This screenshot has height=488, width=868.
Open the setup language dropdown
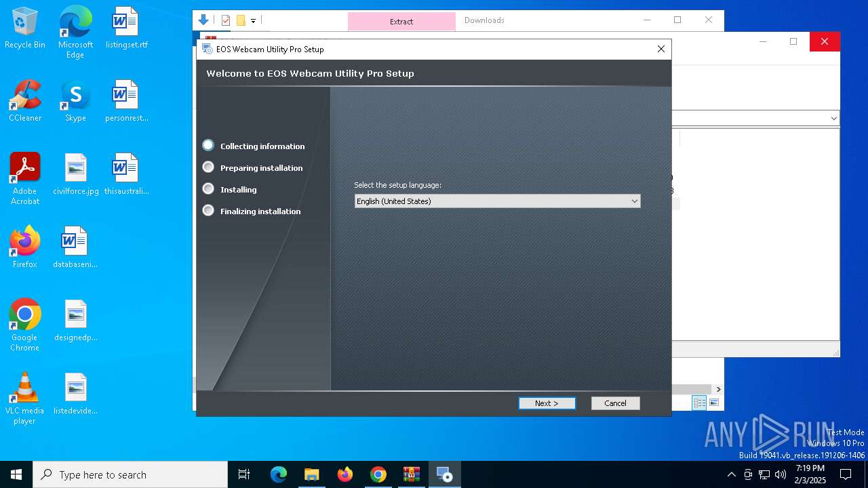[x=497, y=201]
